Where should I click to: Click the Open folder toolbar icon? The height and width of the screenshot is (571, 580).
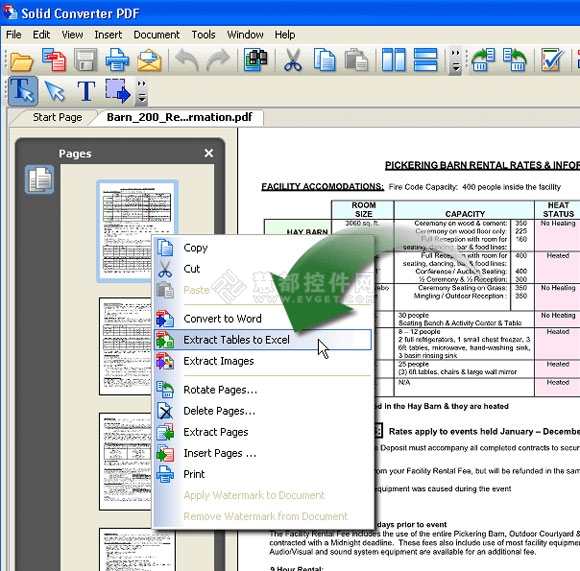point(21,60)
